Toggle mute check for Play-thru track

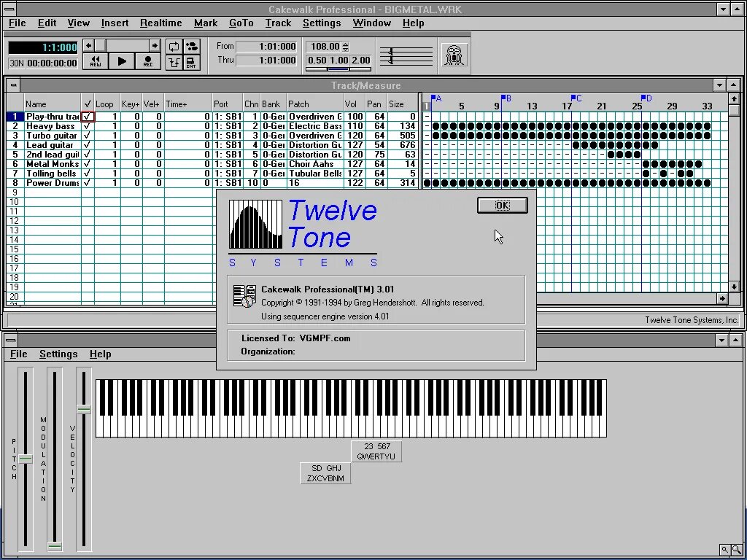tap(88, 117)
